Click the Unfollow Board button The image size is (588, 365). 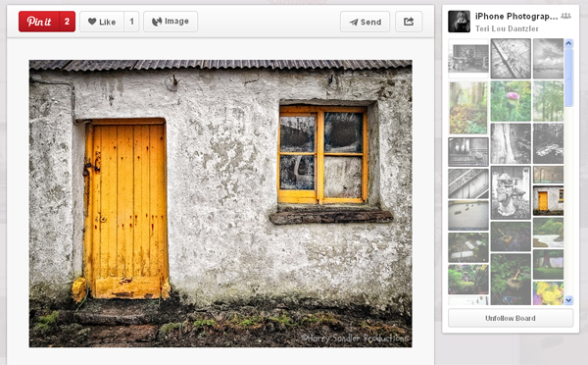tap(511, 318)
